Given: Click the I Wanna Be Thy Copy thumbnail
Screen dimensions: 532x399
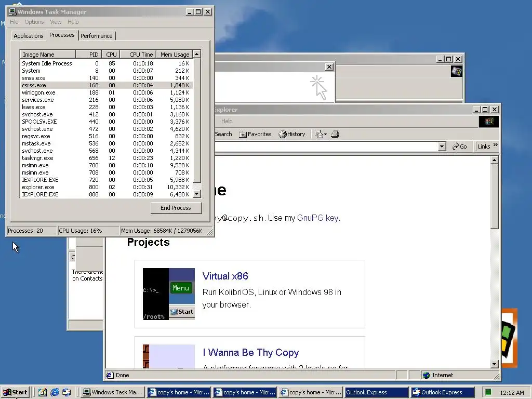Looking at the screenshot, I should tap(169, 356).
